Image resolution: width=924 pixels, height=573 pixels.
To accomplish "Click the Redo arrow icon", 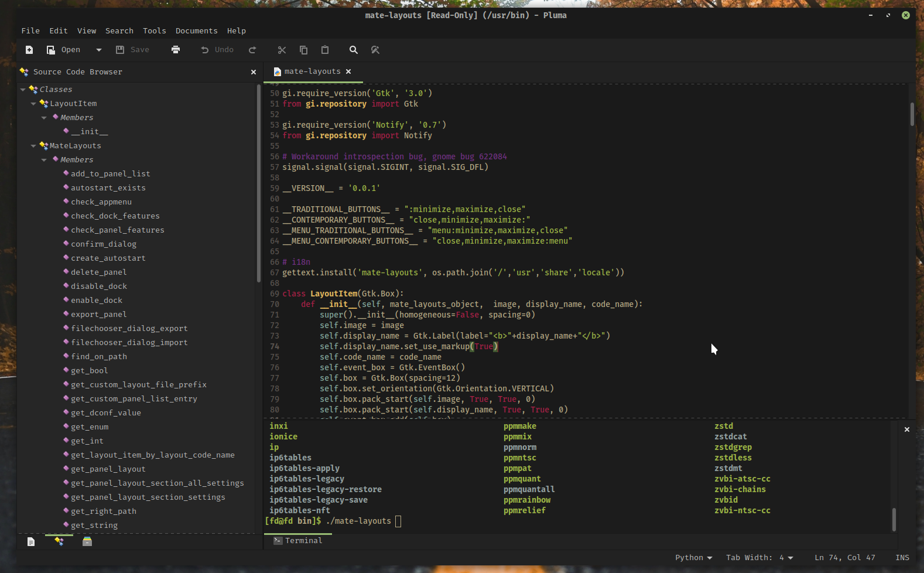I will pos(252,50).
